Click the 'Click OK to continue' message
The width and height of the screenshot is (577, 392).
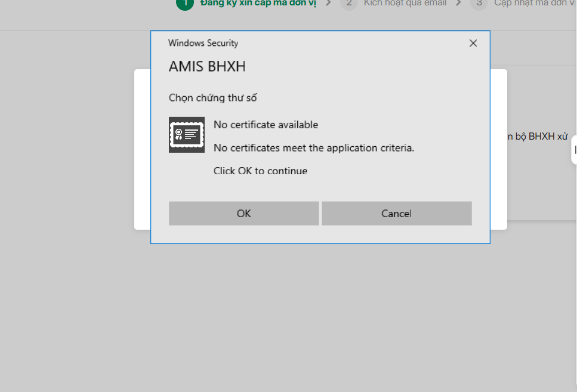pos(261,171)
